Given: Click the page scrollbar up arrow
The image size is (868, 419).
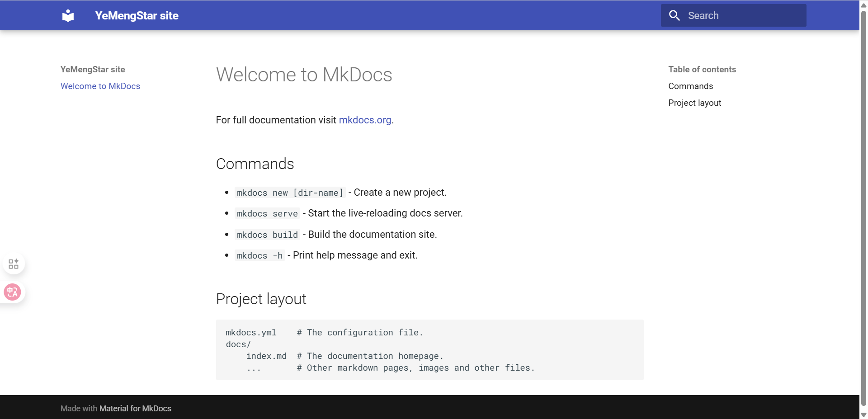Looking at the screenshot, I should coord(863,5).
